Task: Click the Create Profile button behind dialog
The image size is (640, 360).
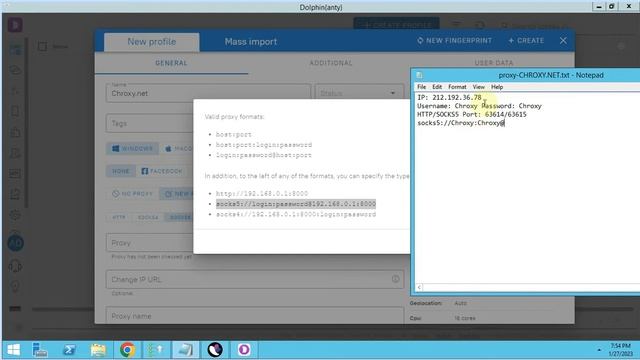Action: tap(396, 24)
